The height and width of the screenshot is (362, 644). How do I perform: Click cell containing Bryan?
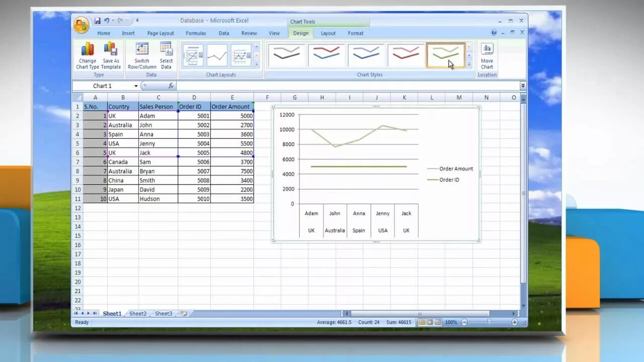(158, 171)
